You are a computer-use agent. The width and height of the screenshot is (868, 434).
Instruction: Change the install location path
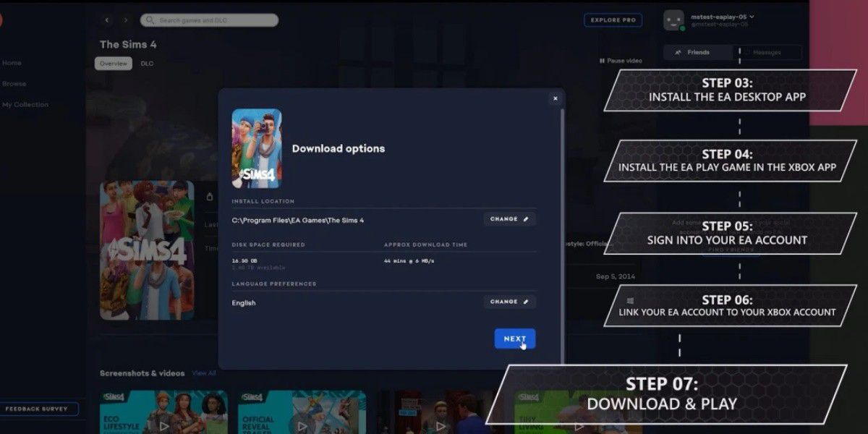point(509,219)
